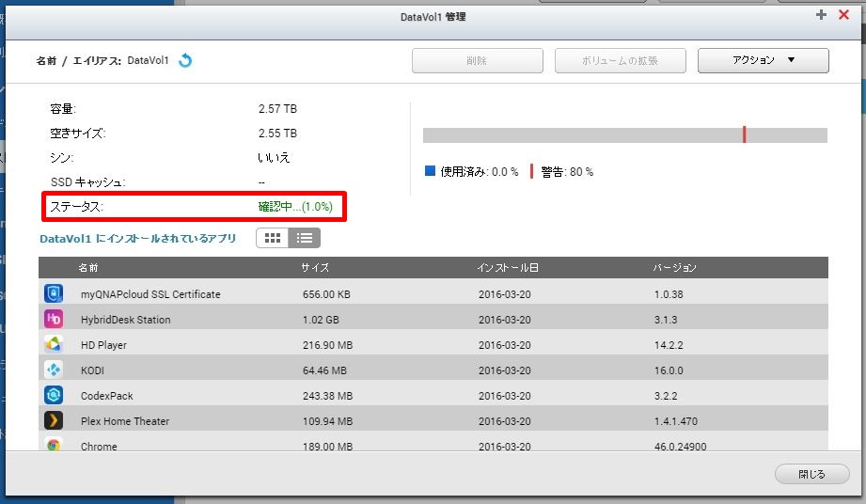Switch to grid view of installed apps
The width and height of the screenshot is (866, 504).
coord(273,238)
